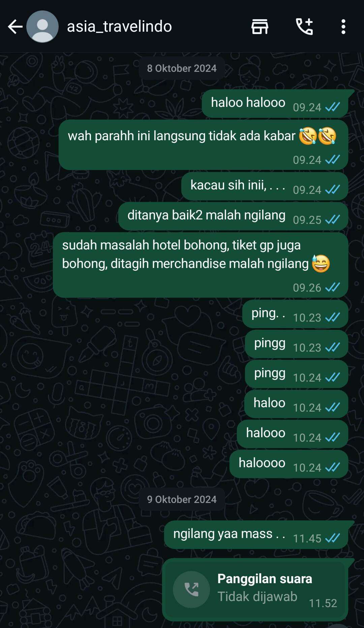Tap the sweat-smile emoji after 'malah ngilang'

click(x=321, y=264)
